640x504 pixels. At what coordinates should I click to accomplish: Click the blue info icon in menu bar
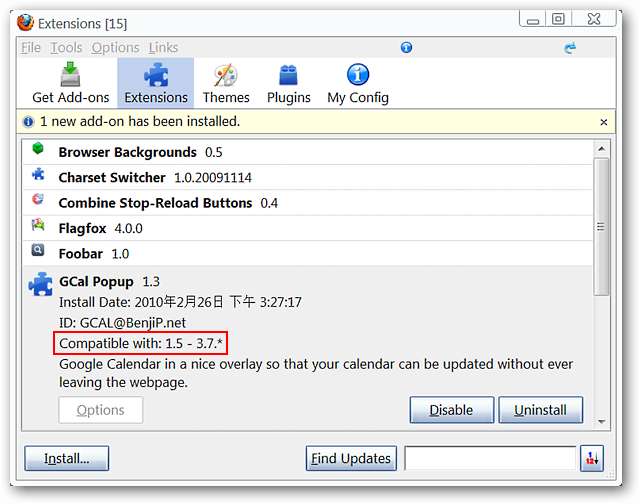point(406,47)
